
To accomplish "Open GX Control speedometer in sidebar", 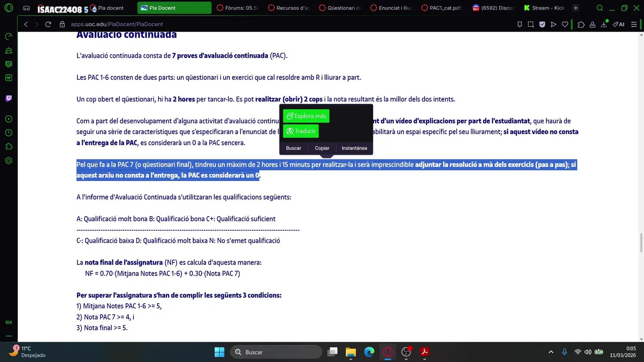I will [9, 37].
